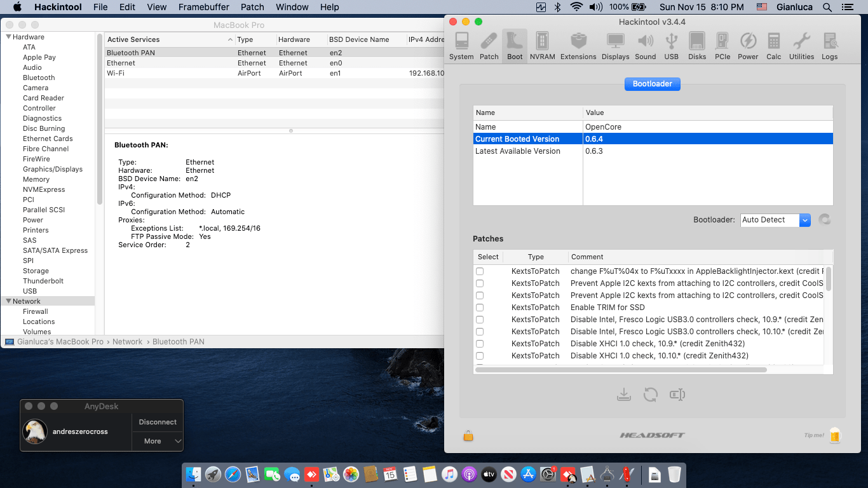Select the USB toolbar icon

pyautogui.click(x=671, y=46)
